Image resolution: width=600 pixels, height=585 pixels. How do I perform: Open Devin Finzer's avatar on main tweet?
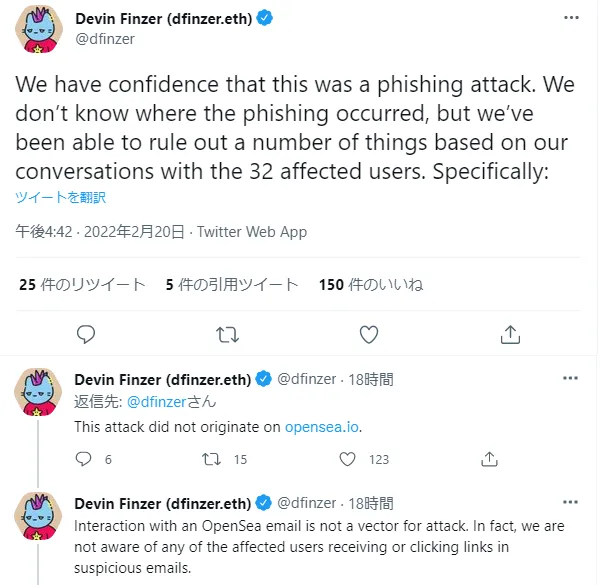tap(39, 29)
